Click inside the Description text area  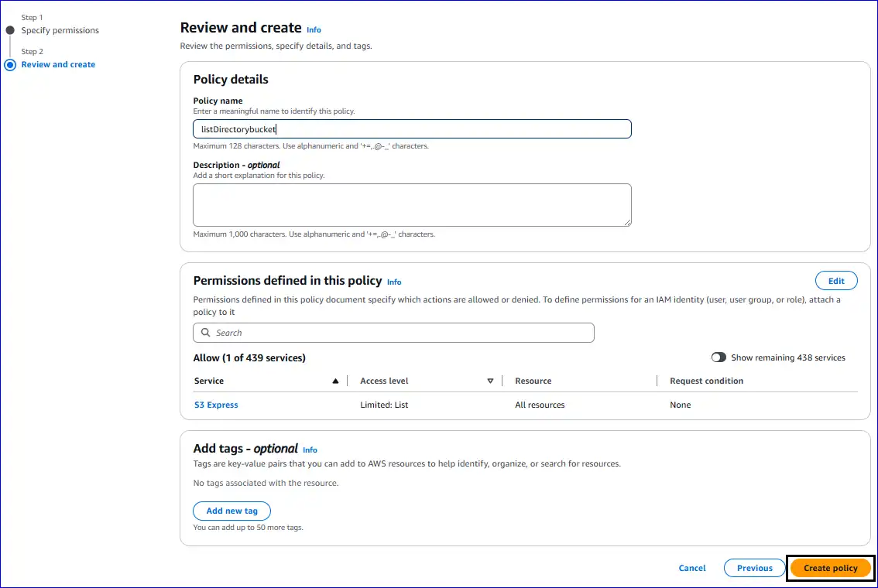coord(411,204)
